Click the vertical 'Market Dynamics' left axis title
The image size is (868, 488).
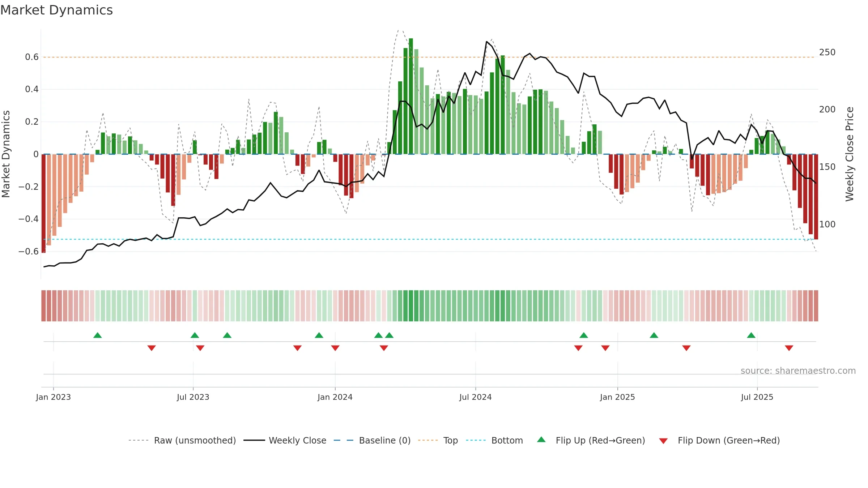(6, 154)
